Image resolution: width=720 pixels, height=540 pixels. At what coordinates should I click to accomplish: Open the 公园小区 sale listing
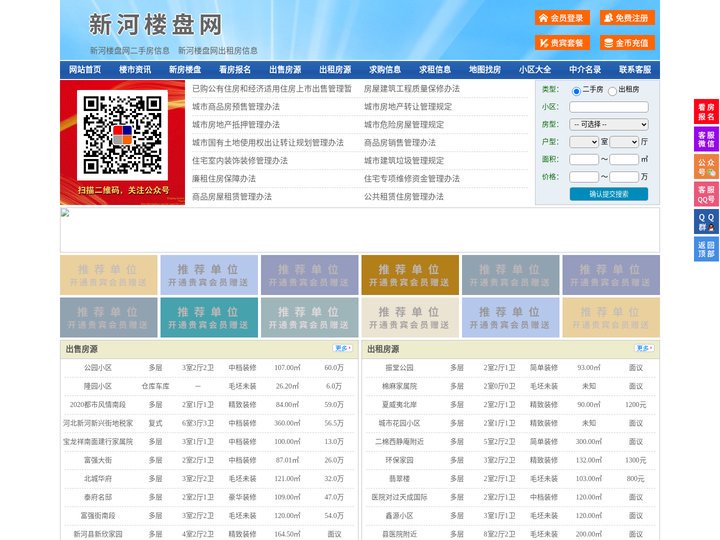coord(98,368)
